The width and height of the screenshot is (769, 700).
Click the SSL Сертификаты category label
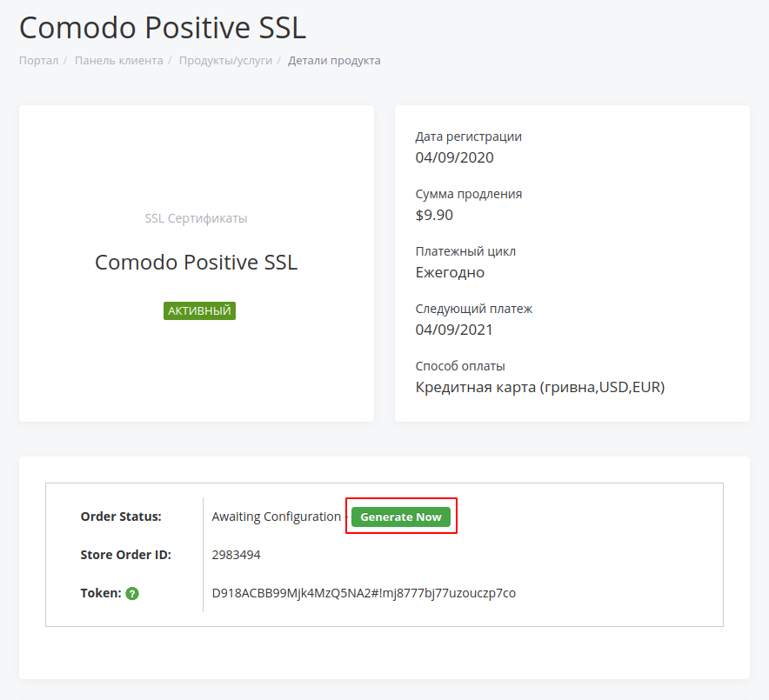tap(196, 218)
